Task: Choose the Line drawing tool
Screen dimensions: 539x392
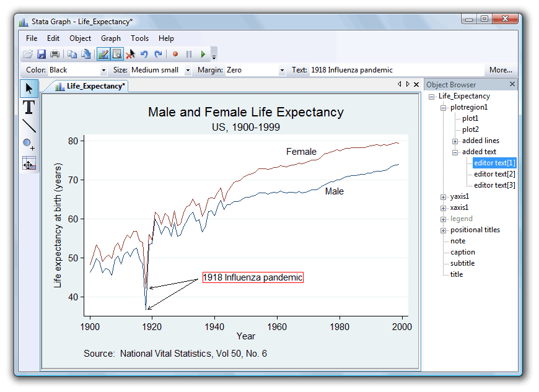Action: pyautogui.click(x=28, y=126)
